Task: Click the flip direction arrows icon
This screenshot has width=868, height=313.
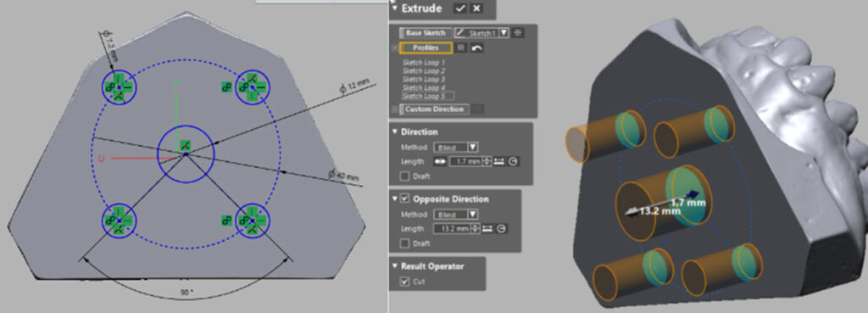Action: click(441, 162)
